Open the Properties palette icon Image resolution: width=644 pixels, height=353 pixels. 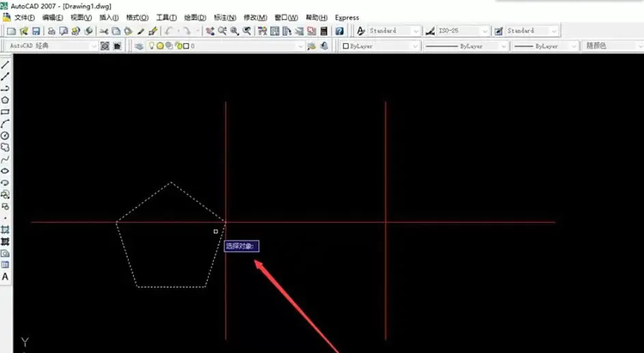(262, 31)
